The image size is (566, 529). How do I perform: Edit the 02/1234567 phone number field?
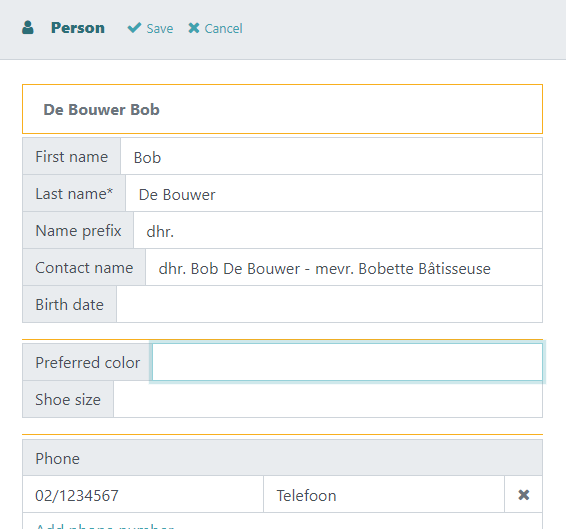pyautogui.click(x=143, y=495)
